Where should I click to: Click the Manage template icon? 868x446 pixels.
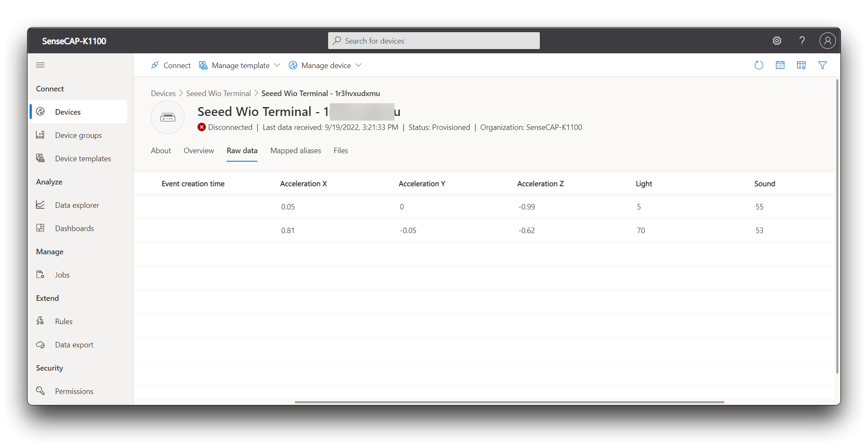[203, 65]
